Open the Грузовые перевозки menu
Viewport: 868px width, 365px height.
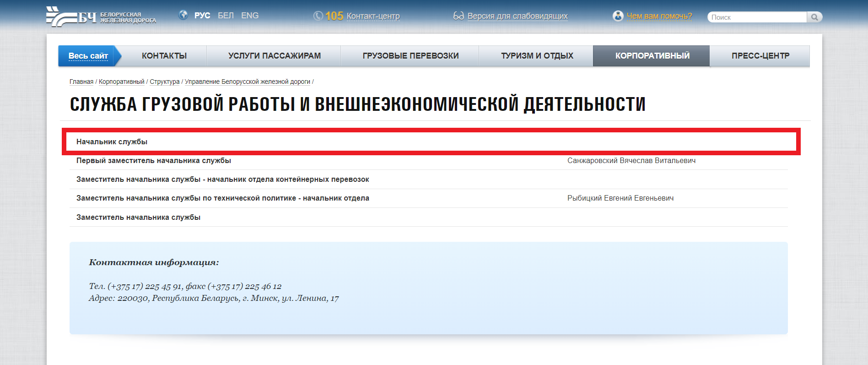coord(410,56)
